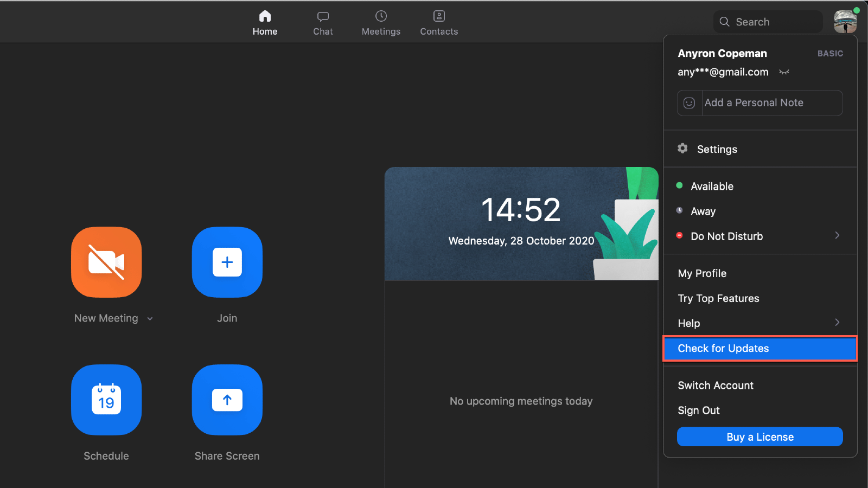Click the Buy a License button
Viewport: 868px width, 488px height.
(x=759, y=437)
